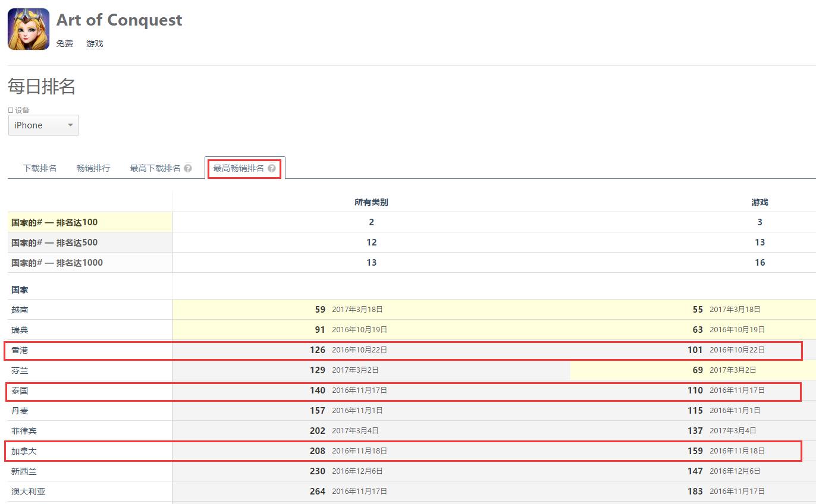Open the iPhone device dropdown

click(43, 125)
